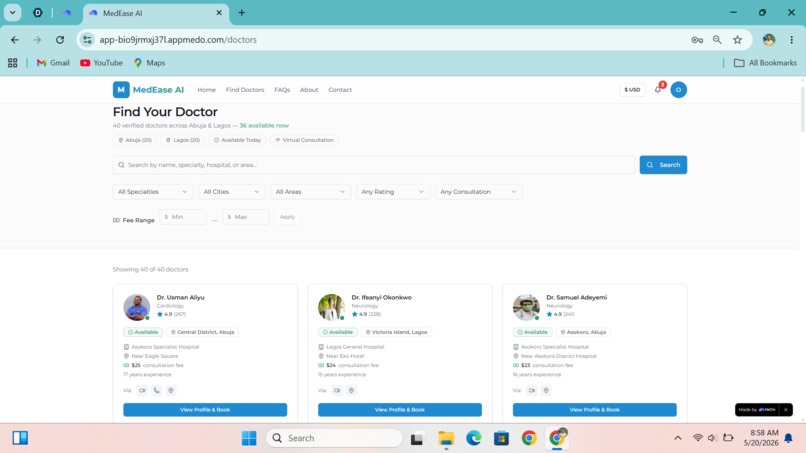Open the user profile avatar menu
This screenshot has height=453, width=806.
tap(679, 89)
